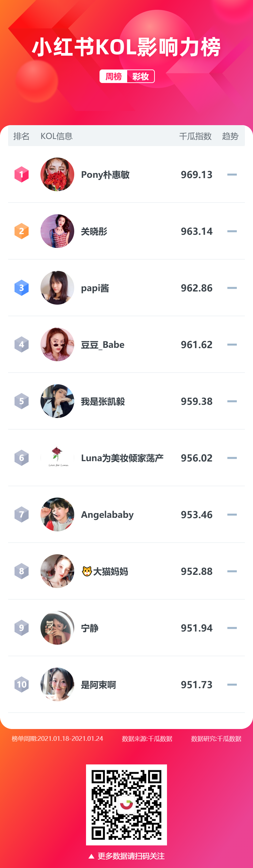Screen dimensions: 253x868
Task: Click the rank 10 gray hexagon badge
Action: click(x=22, y=684)
